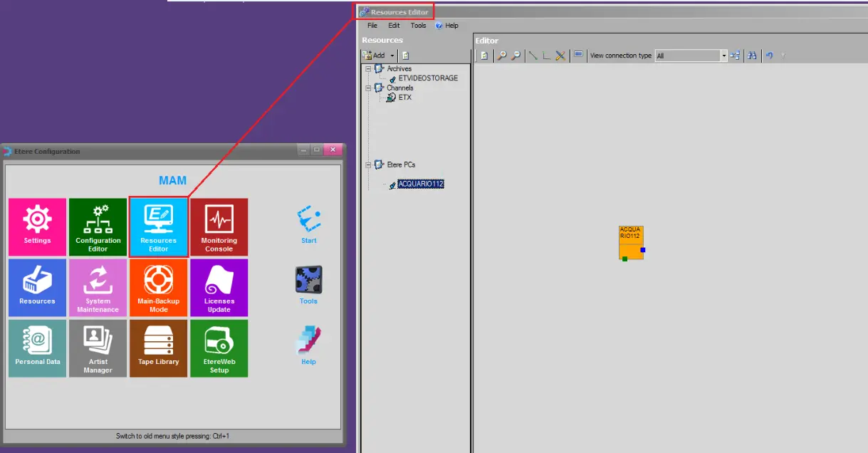Open the Add dropdown arrow
This screenshot has width=868, height=453.
pyautogui.click(x=392, y=56)
